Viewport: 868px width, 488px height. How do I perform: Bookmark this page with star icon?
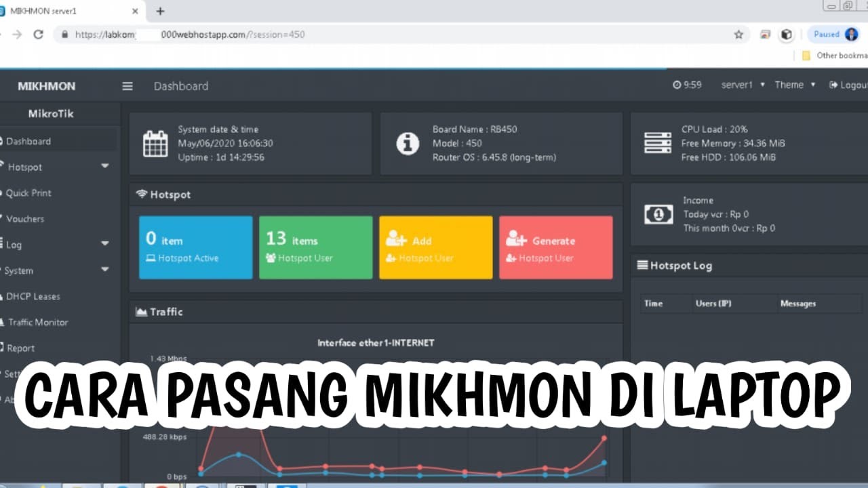pos(738,35)
